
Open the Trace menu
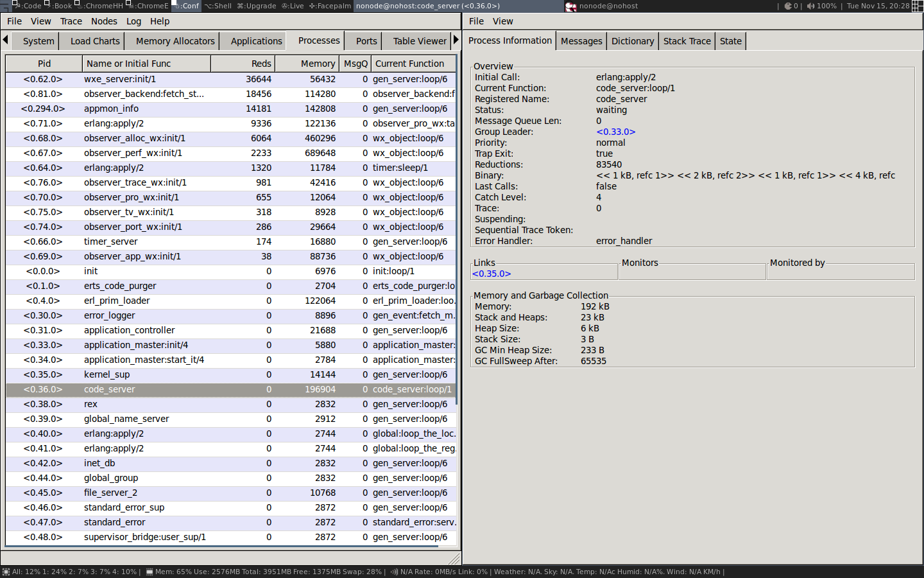point(71,21)
